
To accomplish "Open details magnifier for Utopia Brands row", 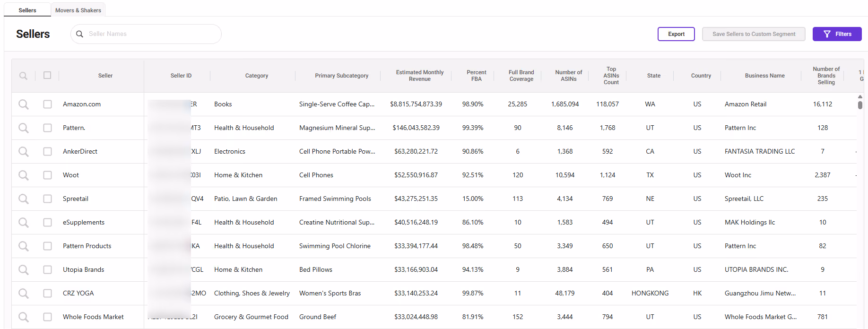I will tap(23, 270).
